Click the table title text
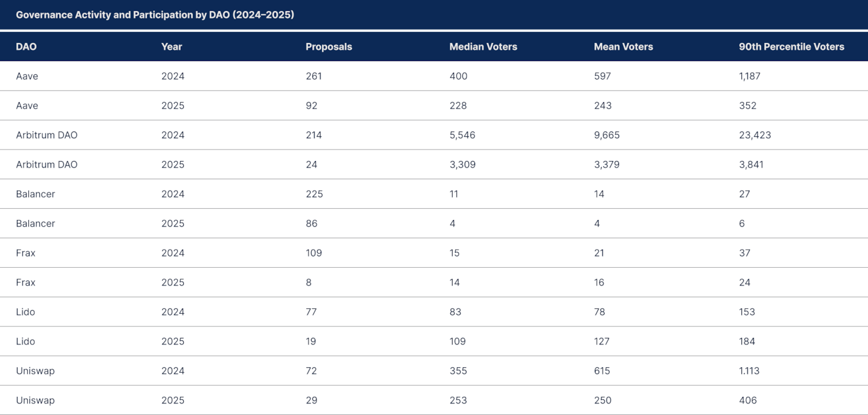Screen dimensions: 868x415 coord(155,14)
